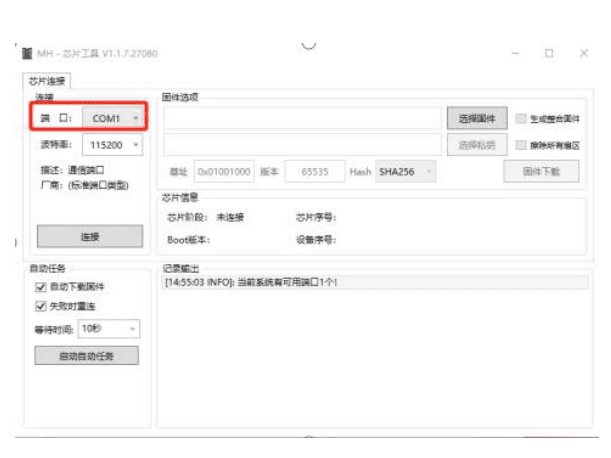Screen dimensions: 611x458
Task: Select the log entry at 14:55:03
Action: click(x=374, y=282)
